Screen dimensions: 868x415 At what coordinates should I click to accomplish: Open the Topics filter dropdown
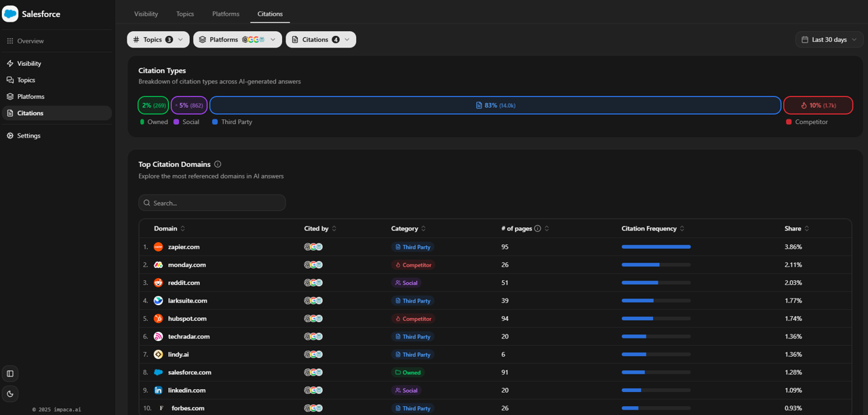[158, 39]
